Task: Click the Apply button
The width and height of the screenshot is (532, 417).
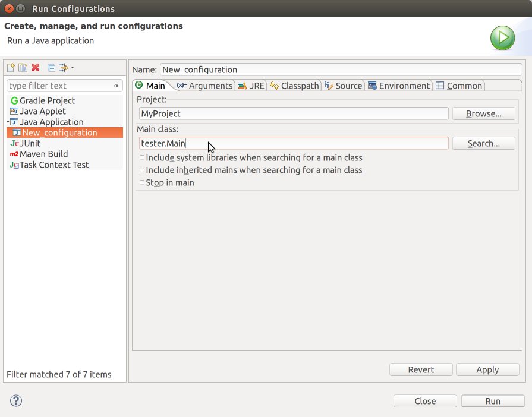Action: (x=487, y=369)
